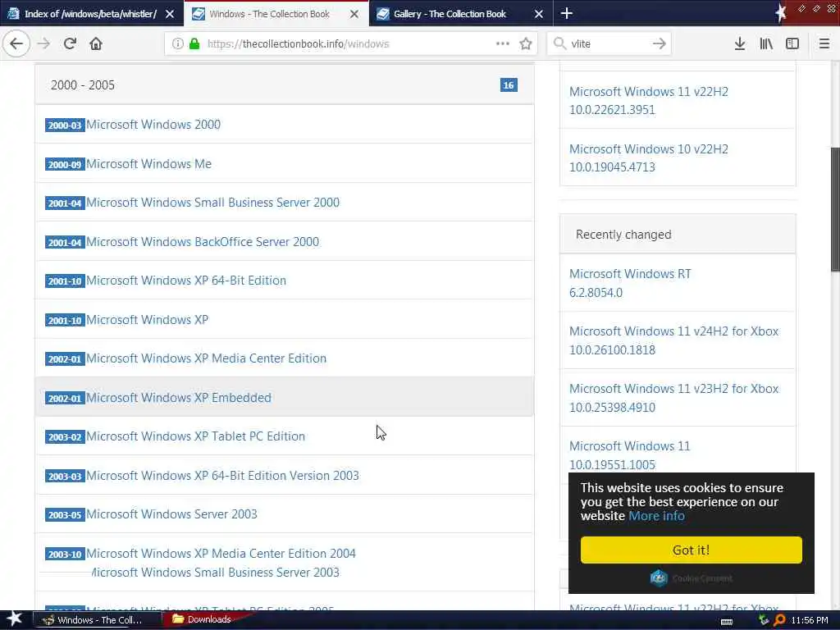
Task: Switch to Gallery - The Collection Book tab
Action: tap(461, 14)
